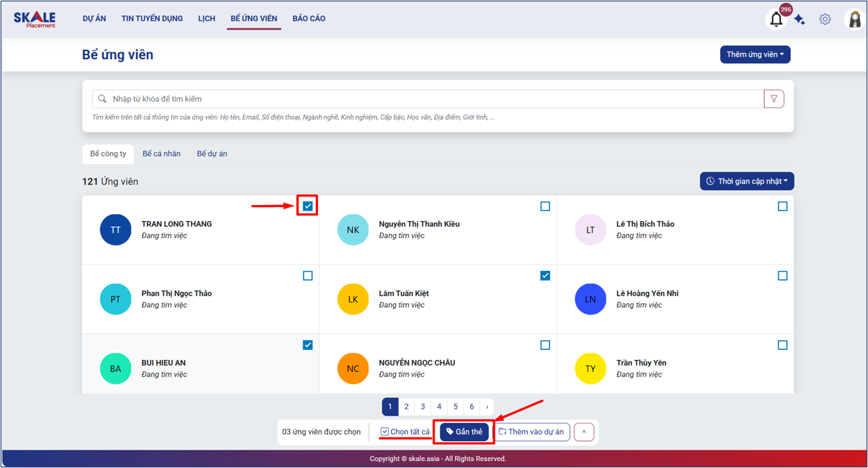Click the Gắn thẻ button
The image size is (868, 468).
[464, 432]
